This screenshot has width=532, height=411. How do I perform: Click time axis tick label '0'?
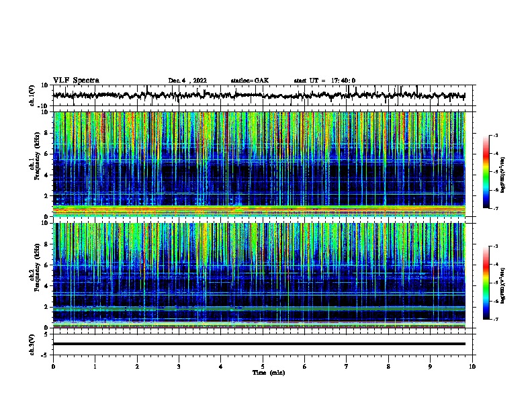[53, 367]
